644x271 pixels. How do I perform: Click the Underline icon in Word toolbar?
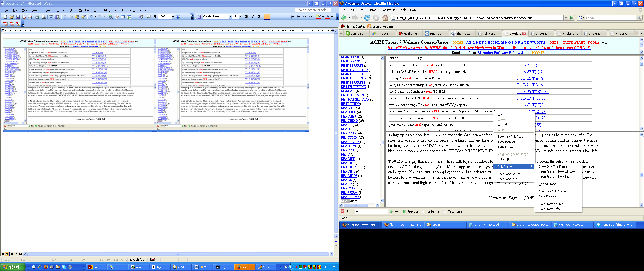259,17
